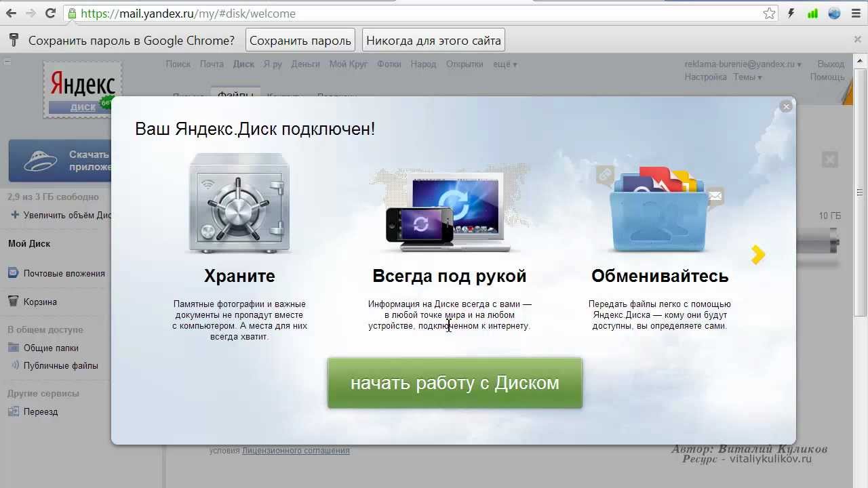This screenshot has width=868, height=488.
Task: Click начать работу с Диском button
Action: (455, 383)
